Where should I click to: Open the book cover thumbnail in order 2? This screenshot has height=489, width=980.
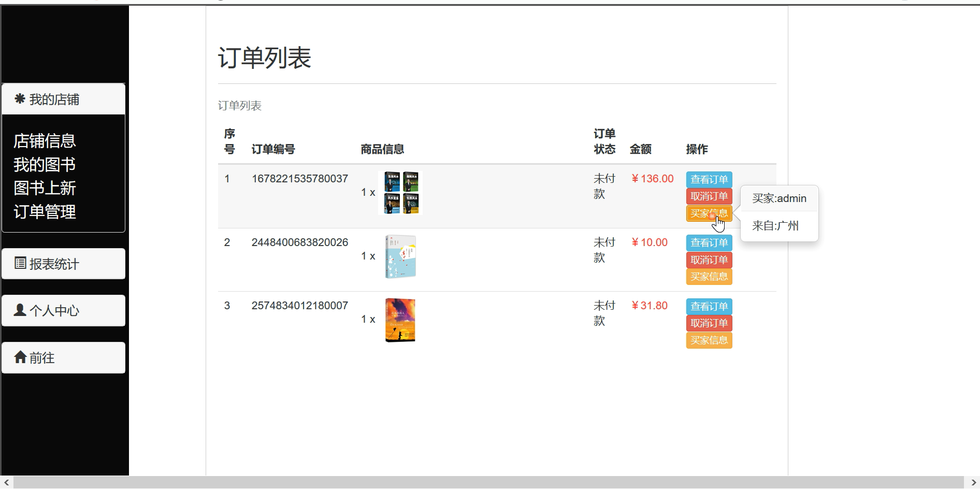[x=400, y=255]
